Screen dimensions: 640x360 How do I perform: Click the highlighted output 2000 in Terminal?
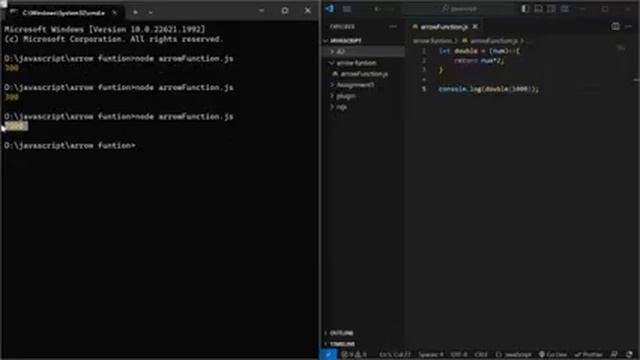click(x=16, y=126)
